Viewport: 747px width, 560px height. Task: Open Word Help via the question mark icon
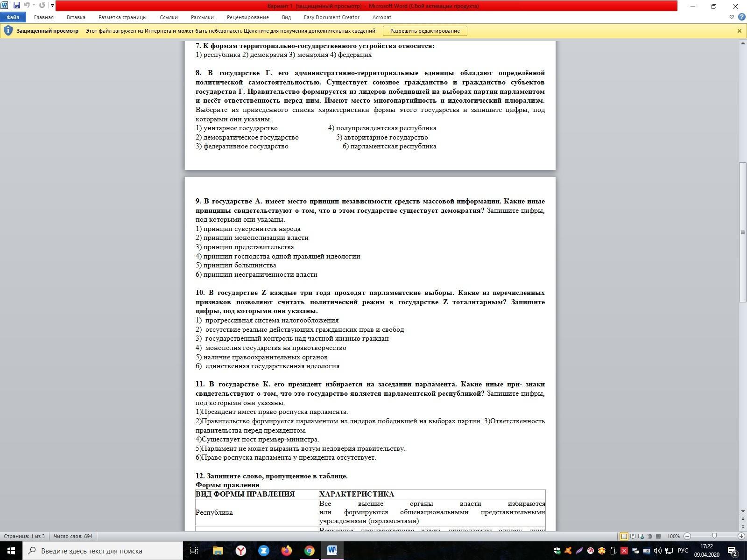click(x=741, y=17)
